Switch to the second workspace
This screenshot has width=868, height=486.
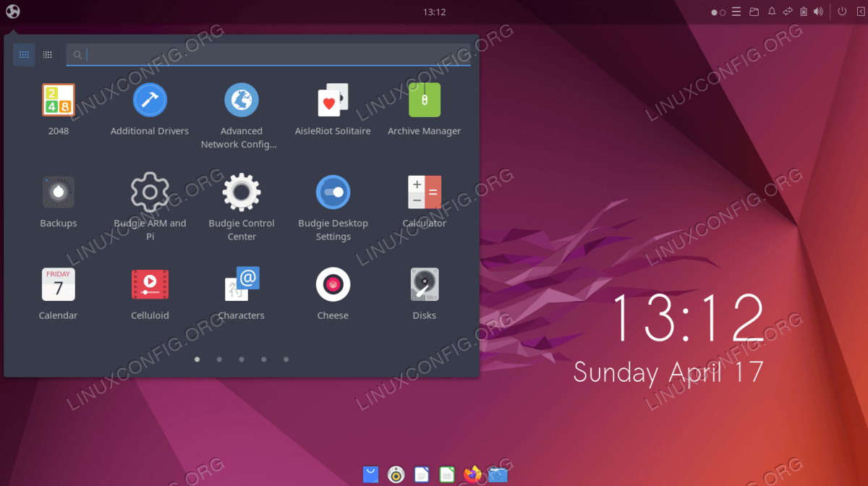coord(723,12)
